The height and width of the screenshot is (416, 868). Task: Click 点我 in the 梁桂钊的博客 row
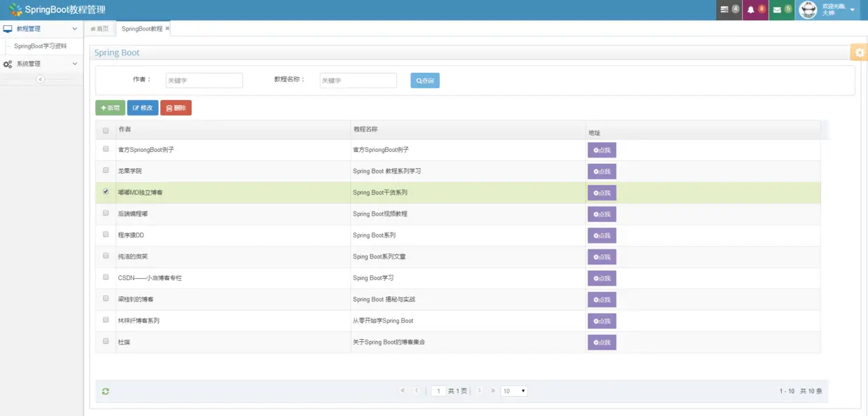pyautogui.click(x=602, y=300)
